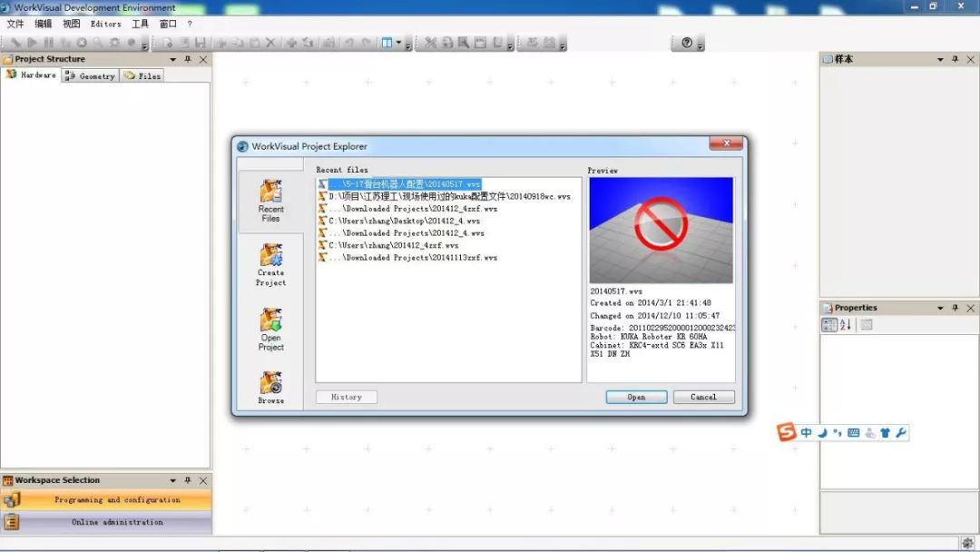Click the Browse icon in dialog sidebar
The height and width of the screenshot is (552, 980).
(x=270, y=383)
